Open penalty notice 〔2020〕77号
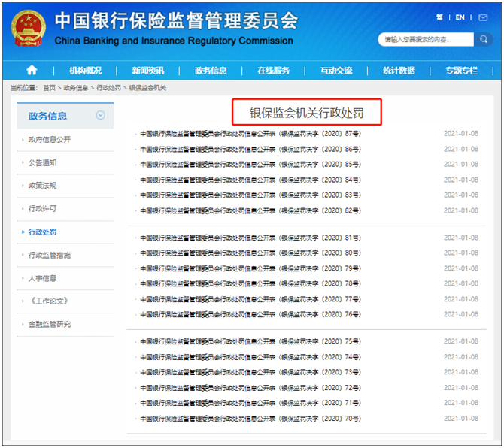Viewport: 504px width, 448px height. (250, 299)
